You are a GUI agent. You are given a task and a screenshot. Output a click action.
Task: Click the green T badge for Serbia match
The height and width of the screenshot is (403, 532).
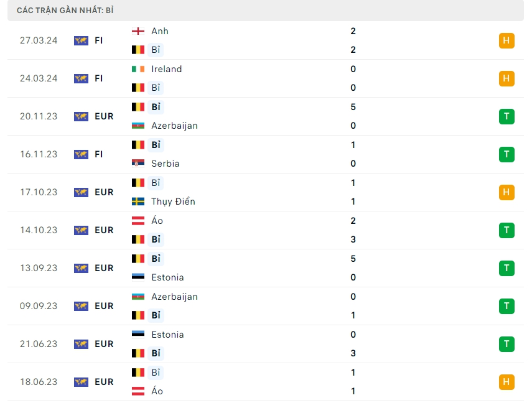[x=506, y=154]
